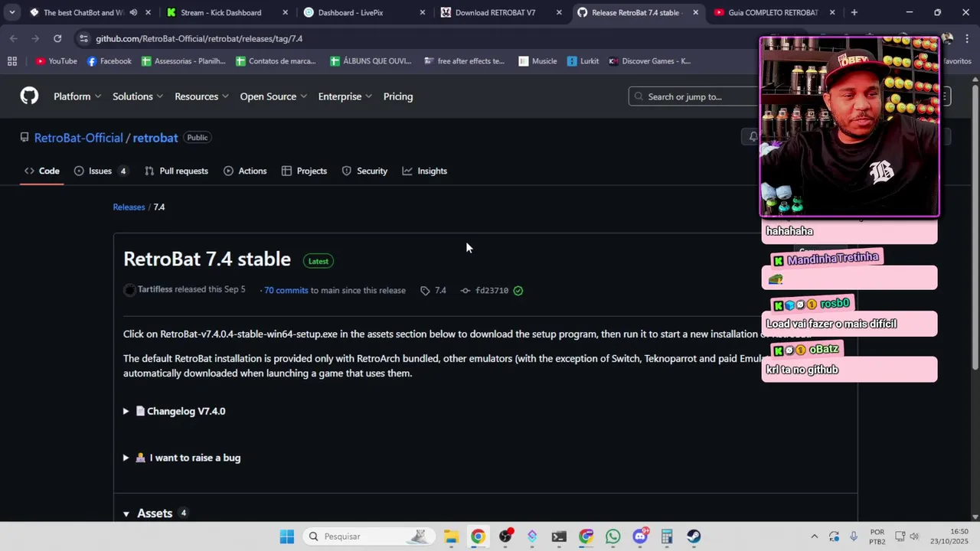
Task: Expand the Solutions menu
Action: click(x=138, y=96)
